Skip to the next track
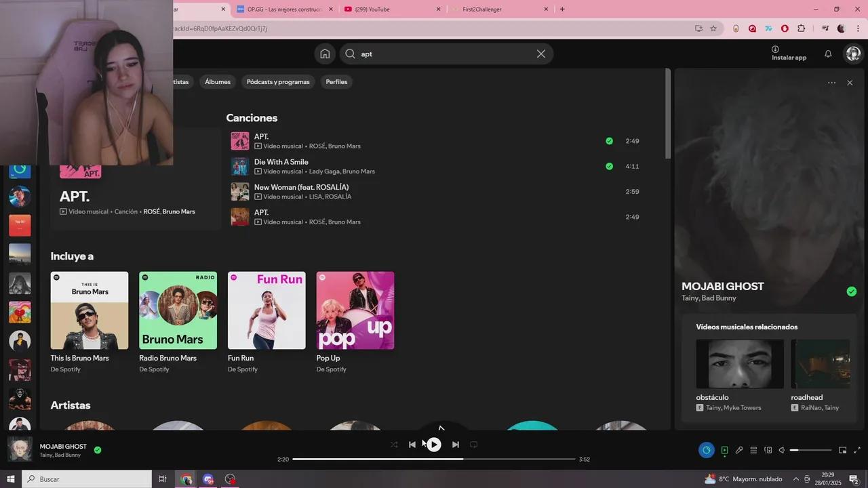 click(456, 445)
